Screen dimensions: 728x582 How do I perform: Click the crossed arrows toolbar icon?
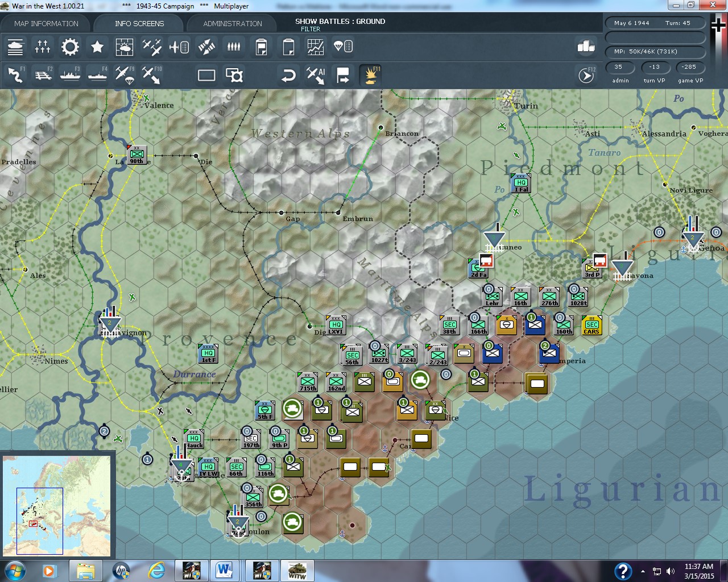point(206,47)
